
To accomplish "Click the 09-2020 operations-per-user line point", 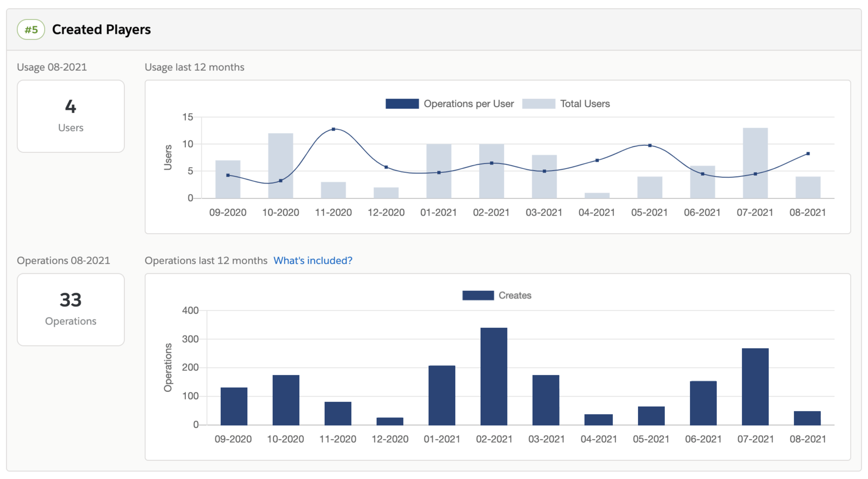I will coord(228,175).
